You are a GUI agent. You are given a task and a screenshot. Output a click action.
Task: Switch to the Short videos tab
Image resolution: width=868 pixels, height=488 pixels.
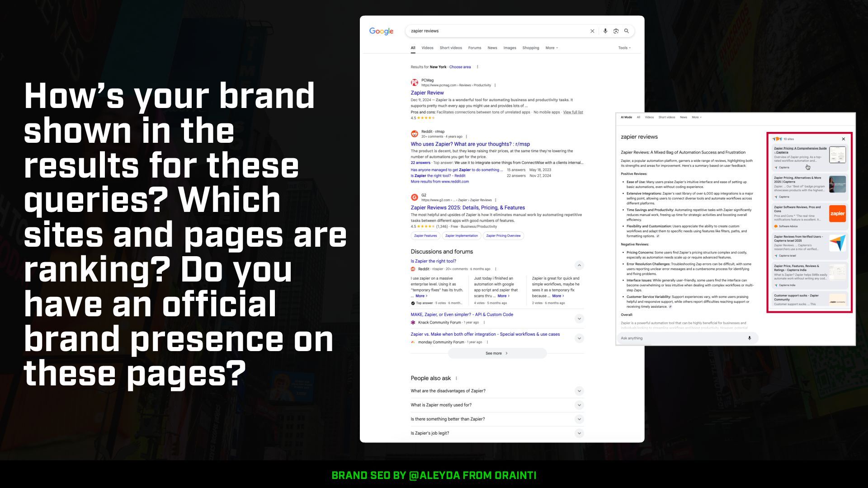451,48
